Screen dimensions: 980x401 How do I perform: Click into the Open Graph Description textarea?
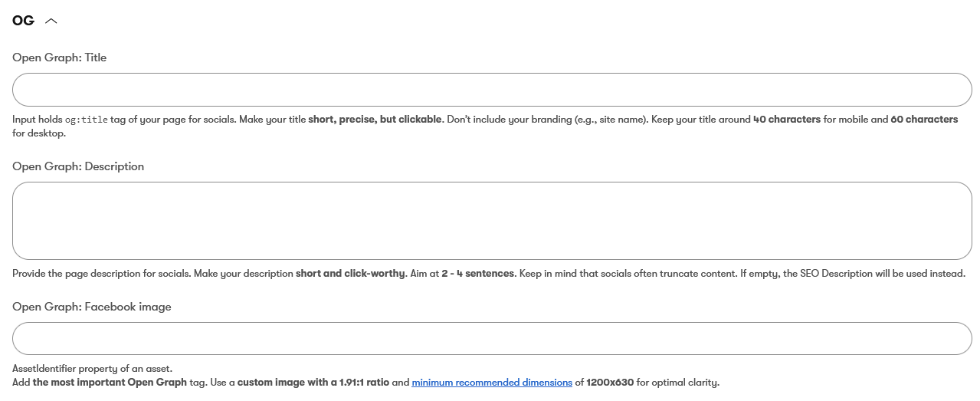(x=492, y=221)
